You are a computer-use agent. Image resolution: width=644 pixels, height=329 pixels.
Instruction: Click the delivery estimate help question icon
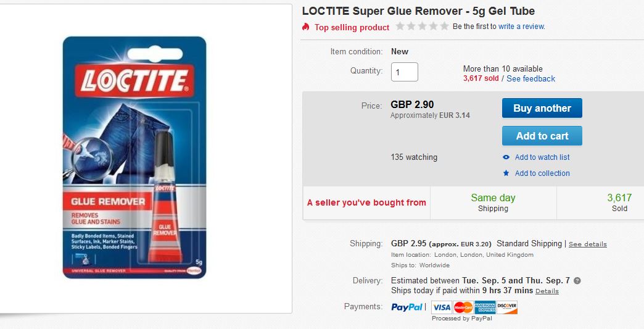click(x=577, y=281)
